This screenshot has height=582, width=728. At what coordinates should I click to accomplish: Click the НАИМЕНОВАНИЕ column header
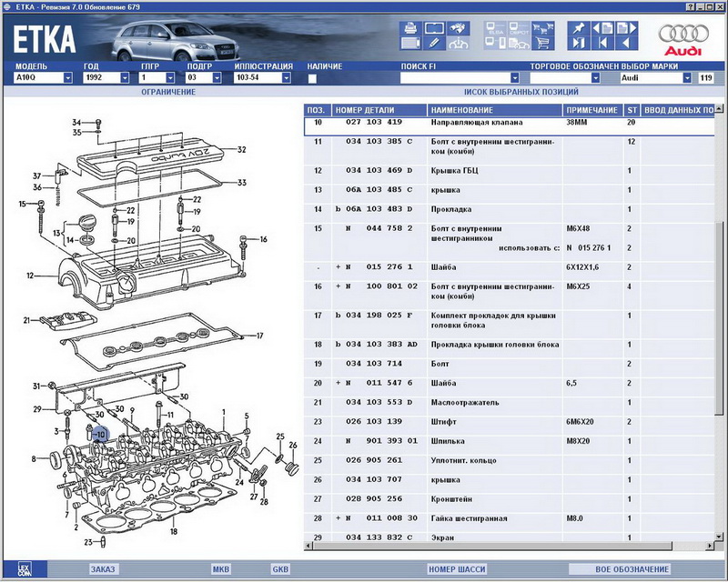pyautogui.click(x=494, y=110)
